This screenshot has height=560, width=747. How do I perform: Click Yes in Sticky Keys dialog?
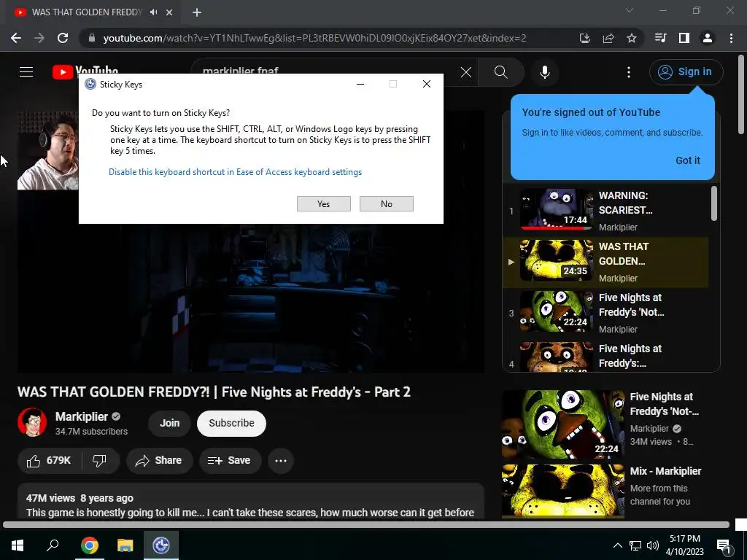click(323, 204)
